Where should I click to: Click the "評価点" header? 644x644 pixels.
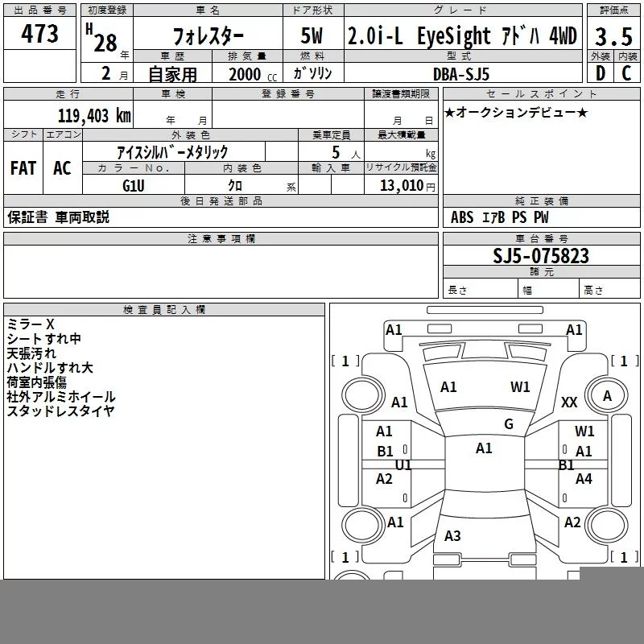[x=613, y=10]
